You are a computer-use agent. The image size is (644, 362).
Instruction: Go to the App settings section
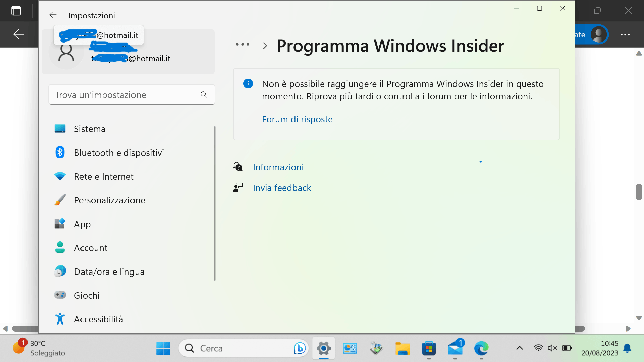click(x=82, y=224)
